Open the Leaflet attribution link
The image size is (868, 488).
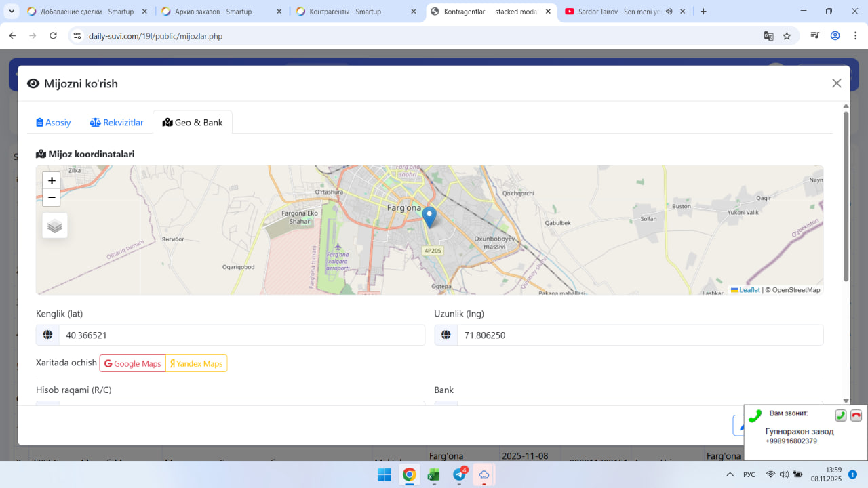749,290
